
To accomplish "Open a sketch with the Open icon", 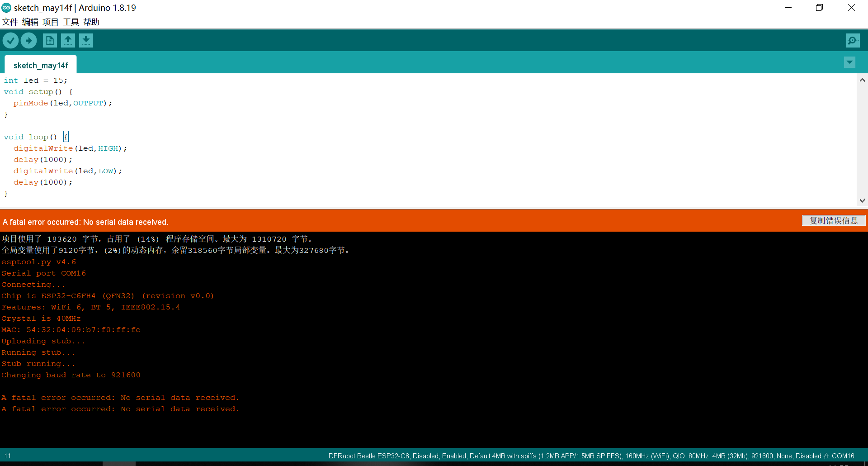I will 68,41.
